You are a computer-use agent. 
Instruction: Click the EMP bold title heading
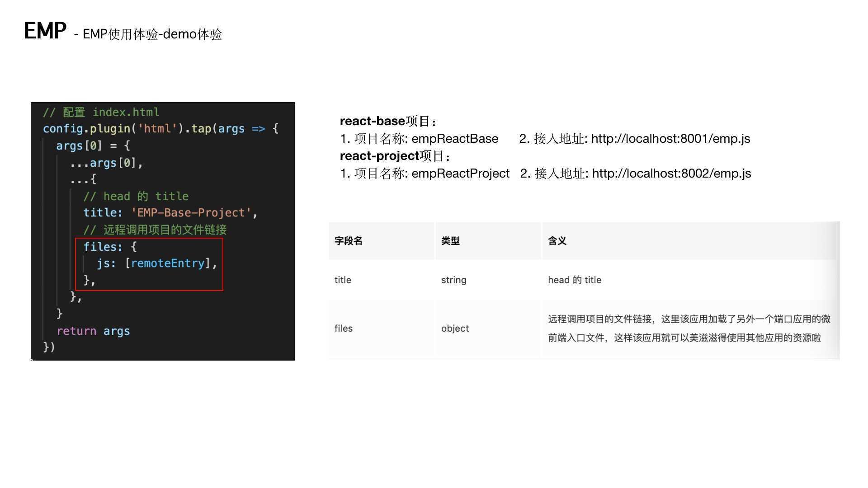[x=45, y=31]
